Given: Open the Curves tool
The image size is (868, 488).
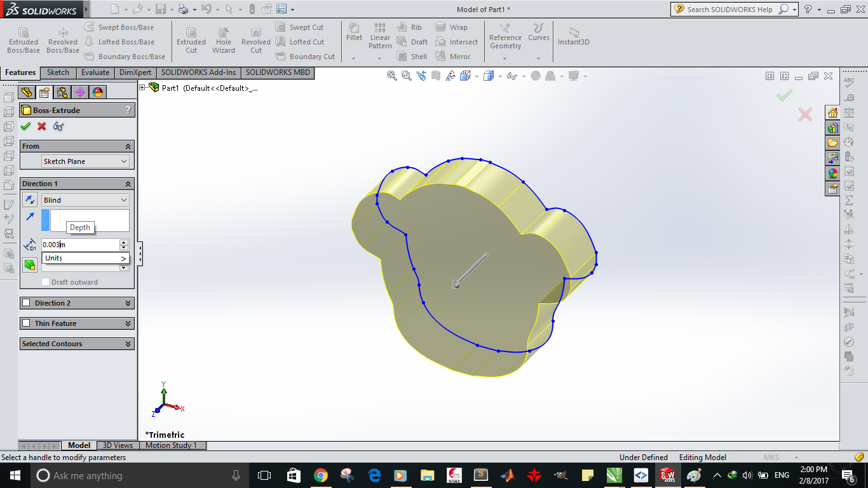Looking at the screenshot, I should (x=538, y=32).
